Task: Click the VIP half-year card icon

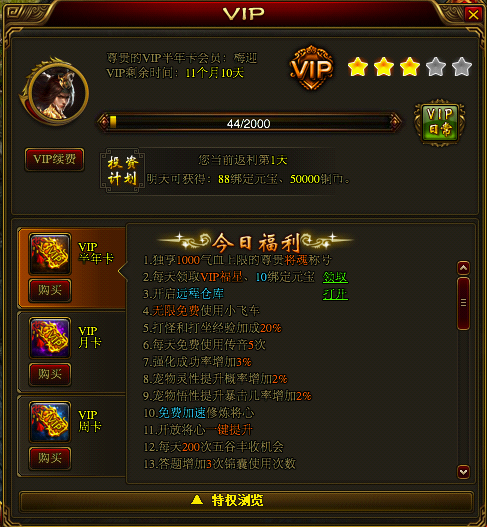Action: [x=50, y=254]
